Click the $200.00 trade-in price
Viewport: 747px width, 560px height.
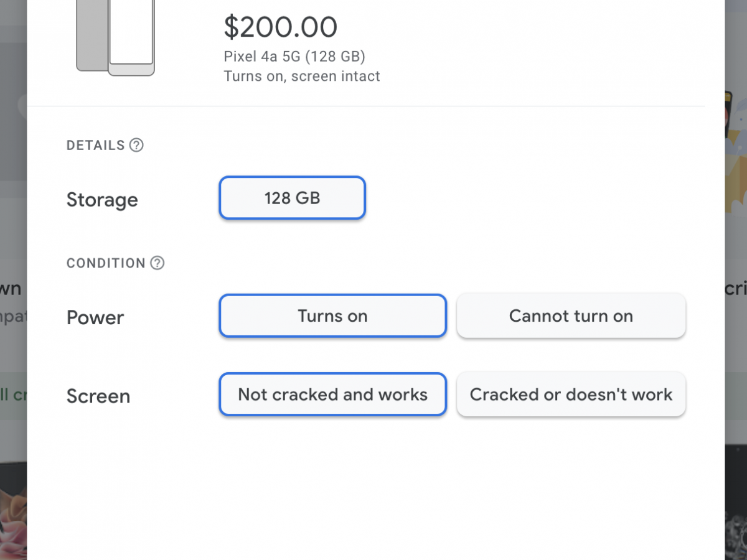click(x=280, y=27)
